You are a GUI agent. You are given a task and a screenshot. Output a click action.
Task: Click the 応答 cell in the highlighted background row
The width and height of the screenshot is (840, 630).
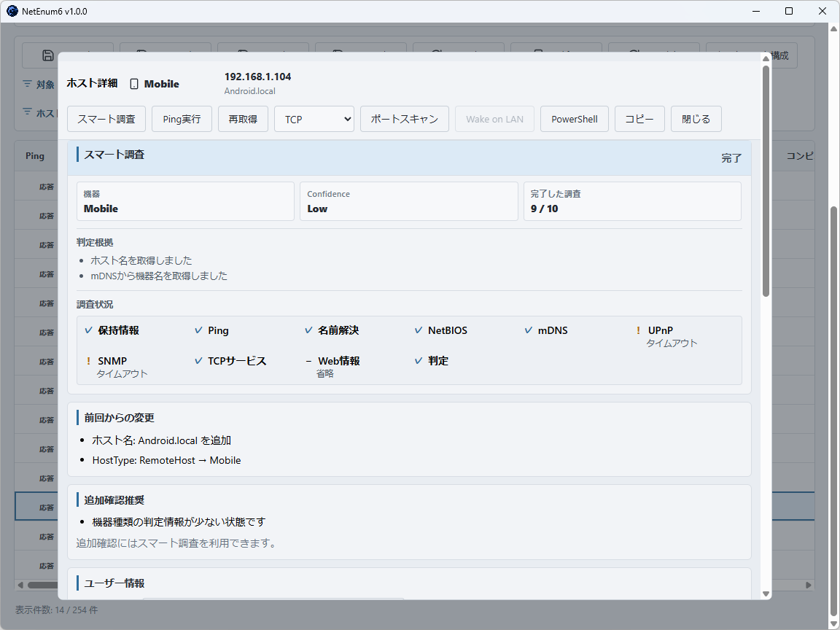[47, 507]
